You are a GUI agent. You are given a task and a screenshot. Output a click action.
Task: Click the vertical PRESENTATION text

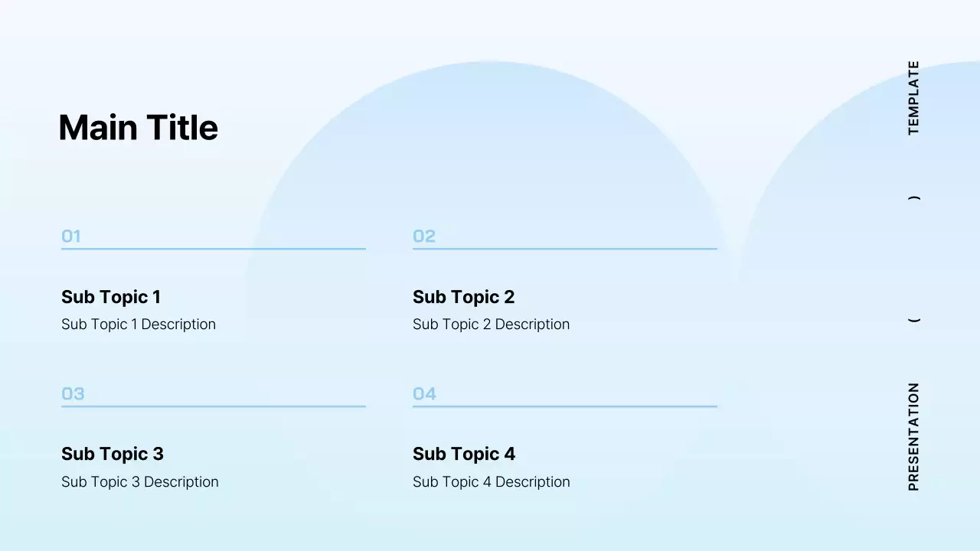pos(913,436)
